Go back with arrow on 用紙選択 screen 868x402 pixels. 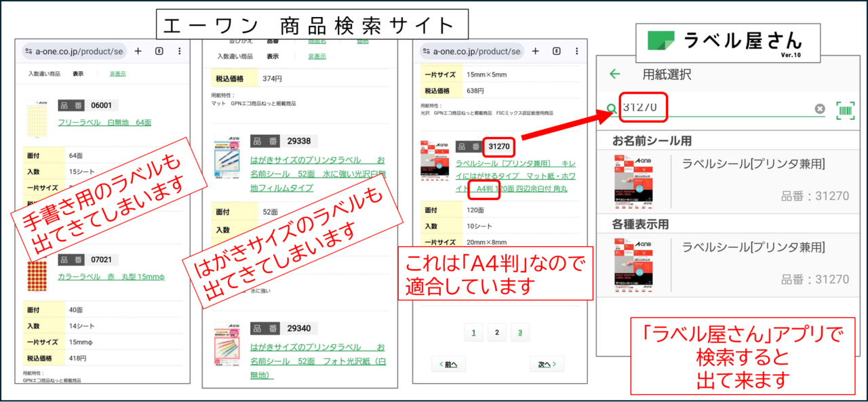[614, 75]
